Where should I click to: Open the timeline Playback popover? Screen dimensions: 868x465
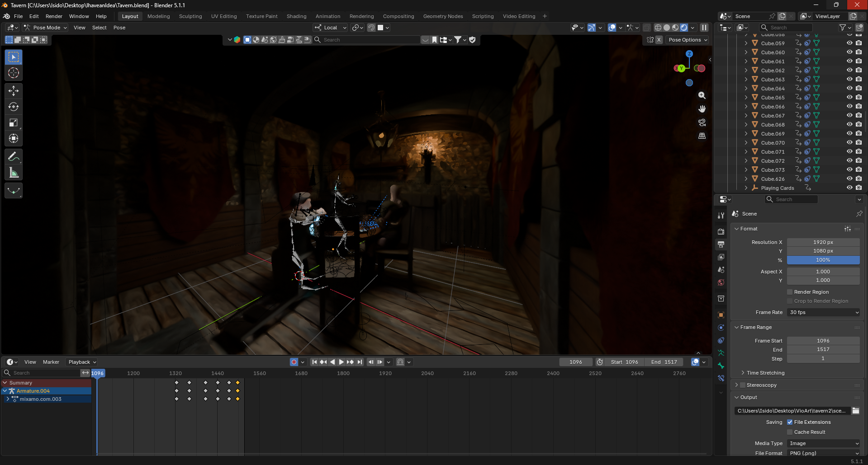click(82, 362)
